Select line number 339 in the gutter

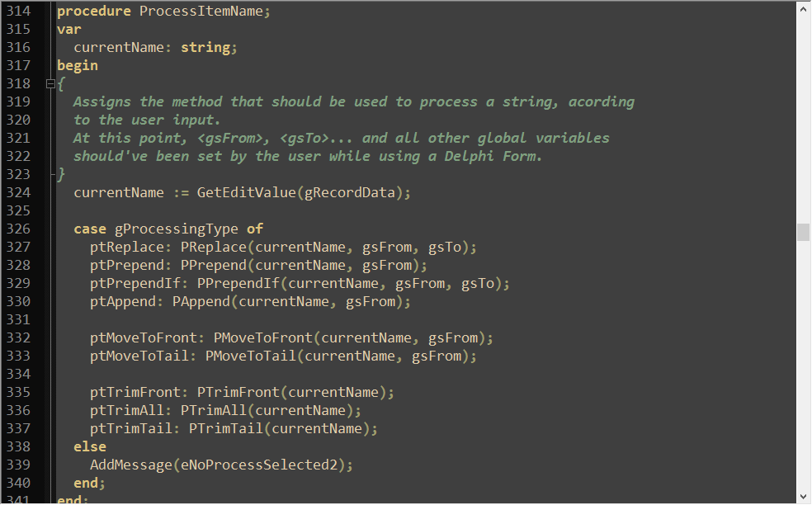[x=17, y=465]
